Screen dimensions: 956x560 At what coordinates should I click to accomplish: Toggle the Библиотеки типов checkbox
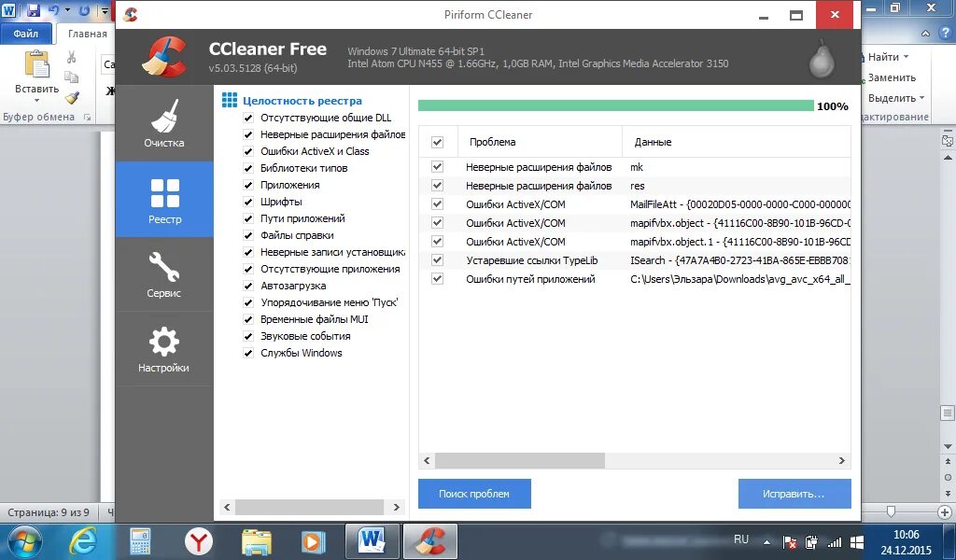tap(248, 168)
